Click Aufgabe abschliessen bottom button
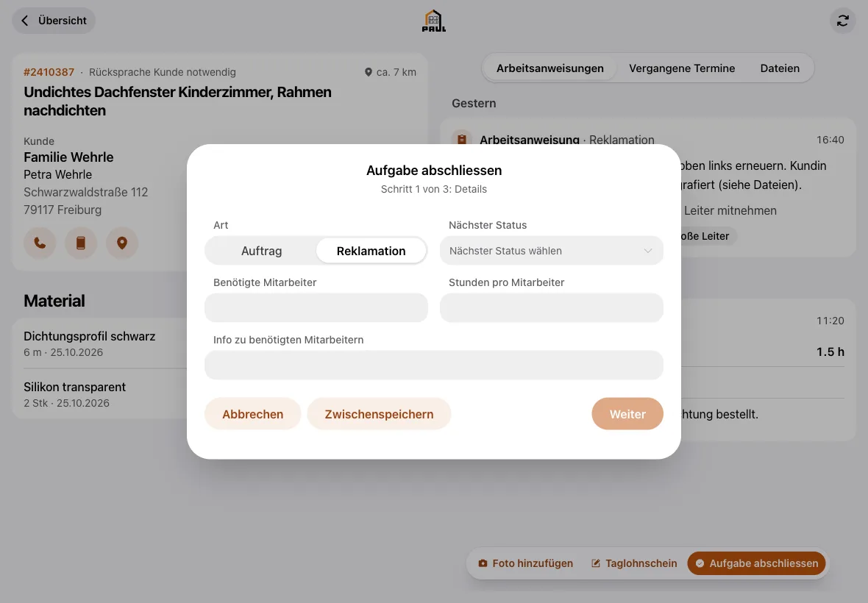Viewport: 868px width, 603px height. pyautogui.click(x=756, y=563)
